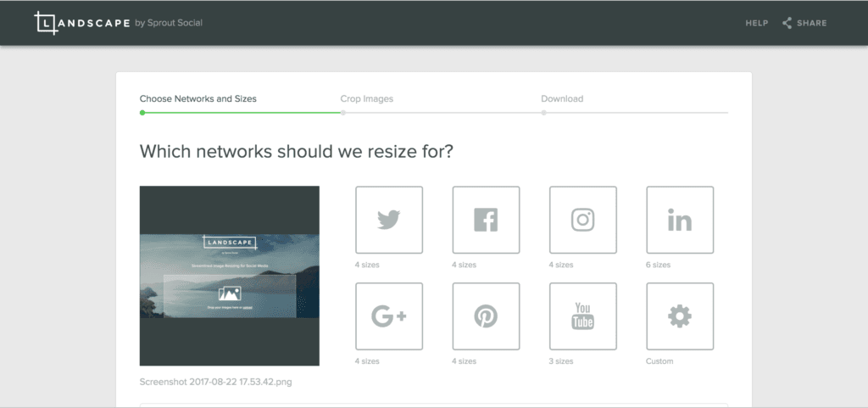
Task: Select the Facebook network tile
Action: (x=486, y=220)
